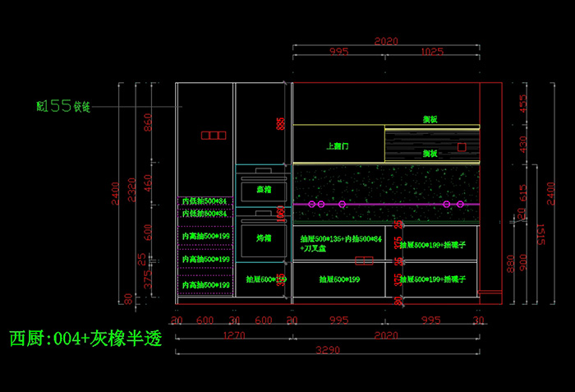575x392 pixels.
Task: Select the red square symbol on the striped shelf
Action: point(462,146)
